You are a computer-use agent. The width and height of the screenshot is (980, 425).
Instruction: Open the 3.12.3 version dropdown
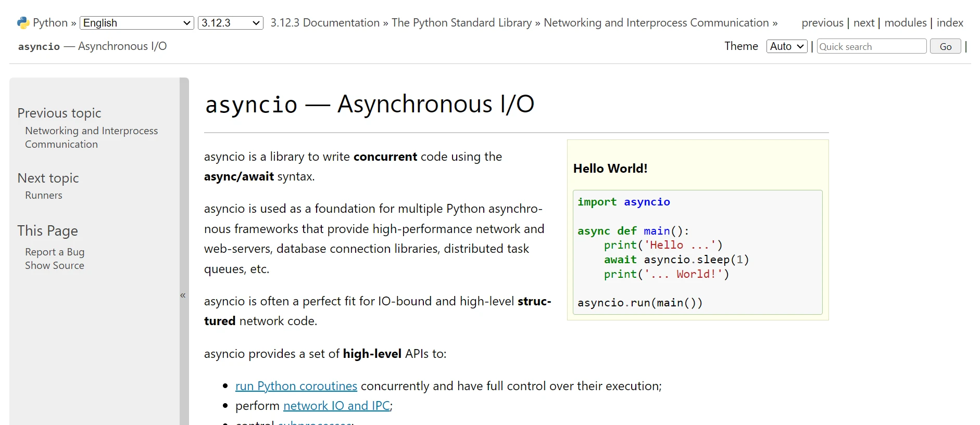point(230,23)
